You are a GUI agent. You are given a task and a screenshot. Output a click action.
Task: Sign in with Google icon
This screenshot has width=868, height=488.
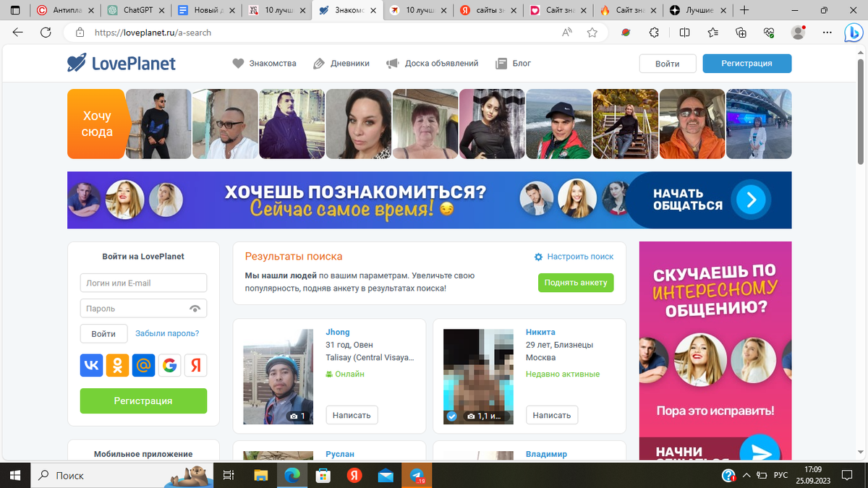(169, 366)
